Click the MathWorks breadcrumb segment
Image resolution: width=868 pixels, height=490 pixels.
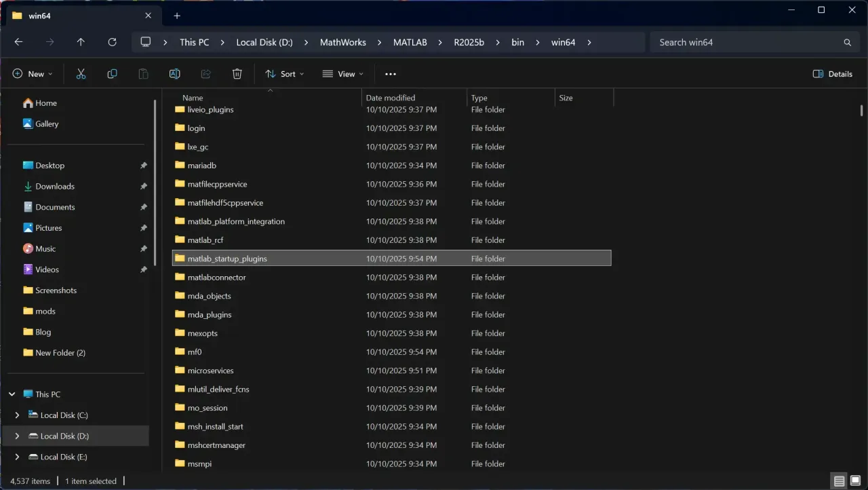[343, 42]
